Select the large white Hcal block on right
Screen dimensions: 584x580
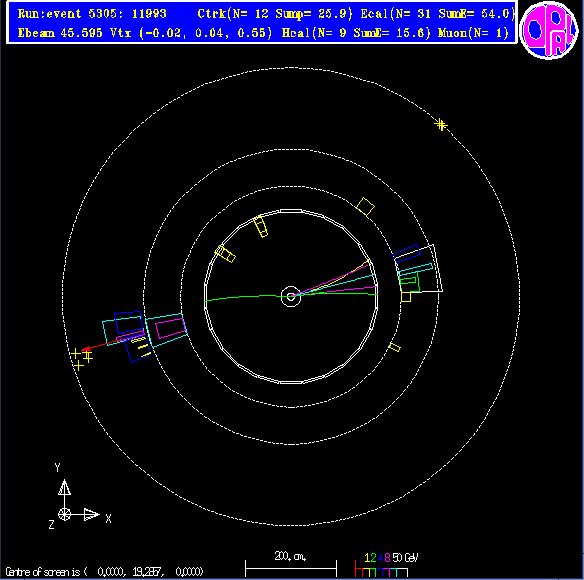pyautogui.click(x=420, y=269)
